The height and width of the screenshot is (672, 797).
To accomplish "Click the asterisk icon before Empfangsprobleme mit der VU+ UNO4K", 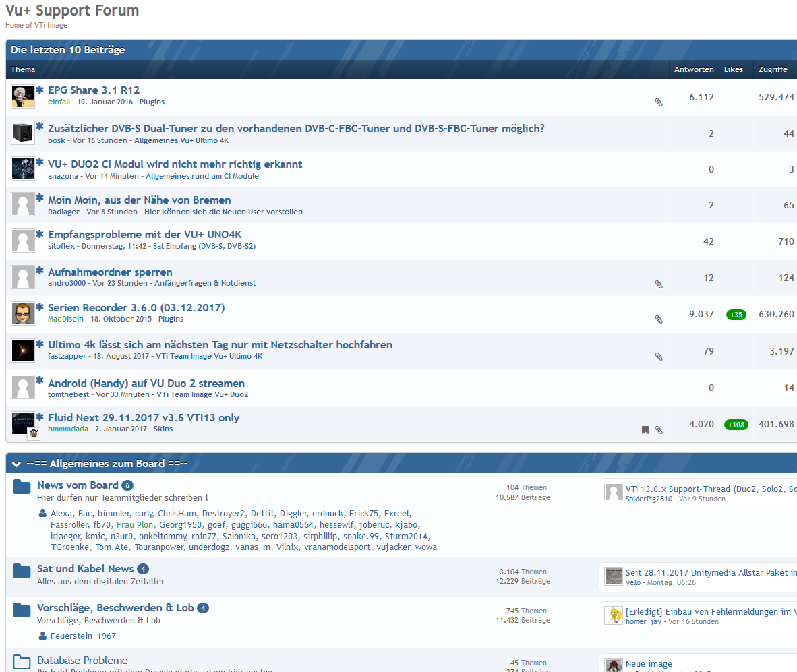I will pos(40,234).
